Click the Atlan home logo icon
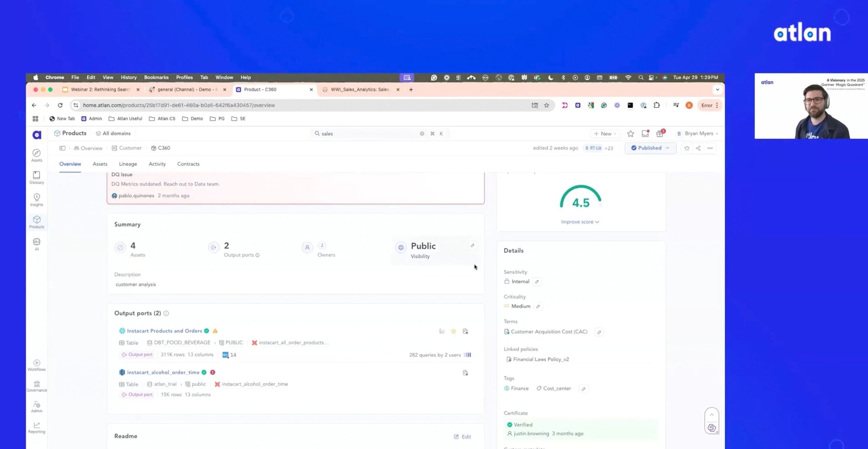This screenshot has height=449, width=868. coord(37,135)
